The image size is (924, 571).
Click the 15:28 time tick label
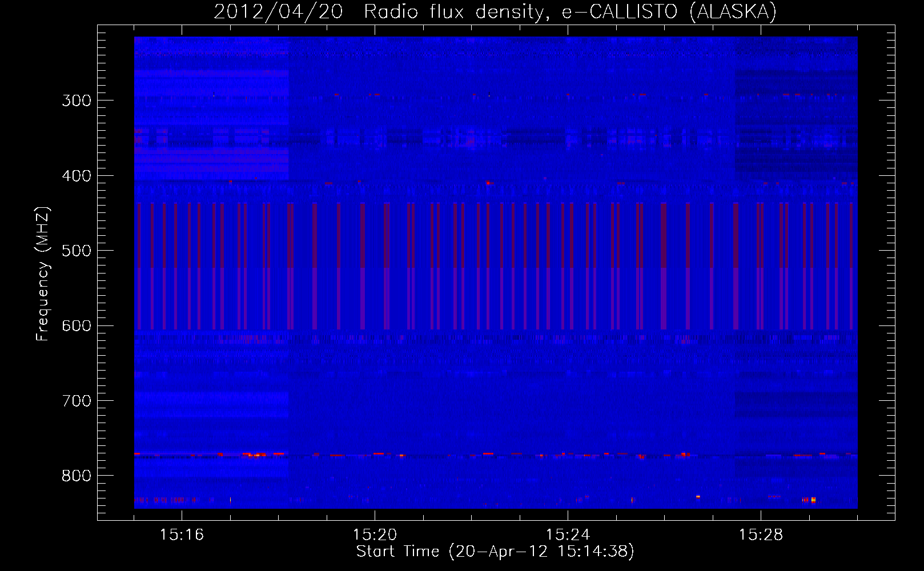pos(761,535)
